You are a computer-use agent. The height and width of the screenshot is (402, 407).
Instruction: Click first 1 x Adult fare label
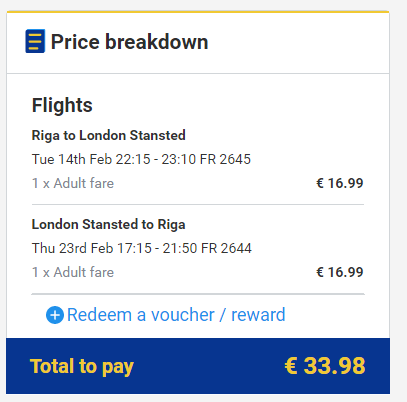73,183
